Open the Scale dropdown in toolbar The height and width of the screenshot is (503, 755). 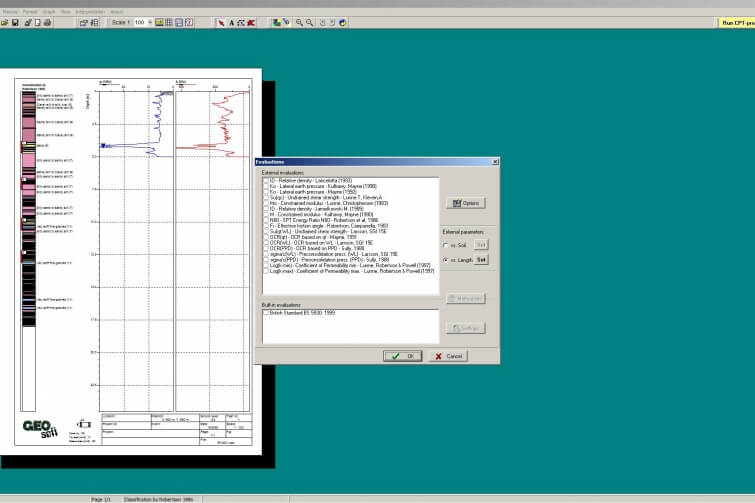[x=150, y=22]
